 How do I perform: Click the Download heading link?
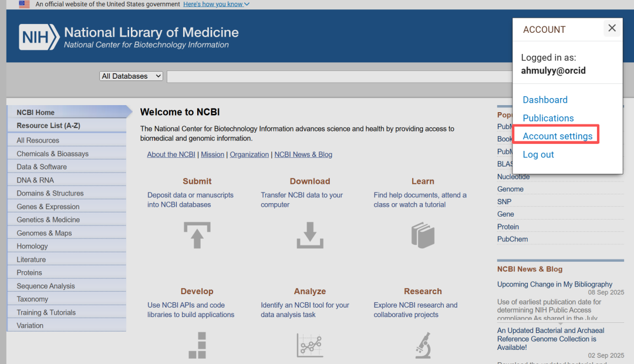click(x=310, y=181)
